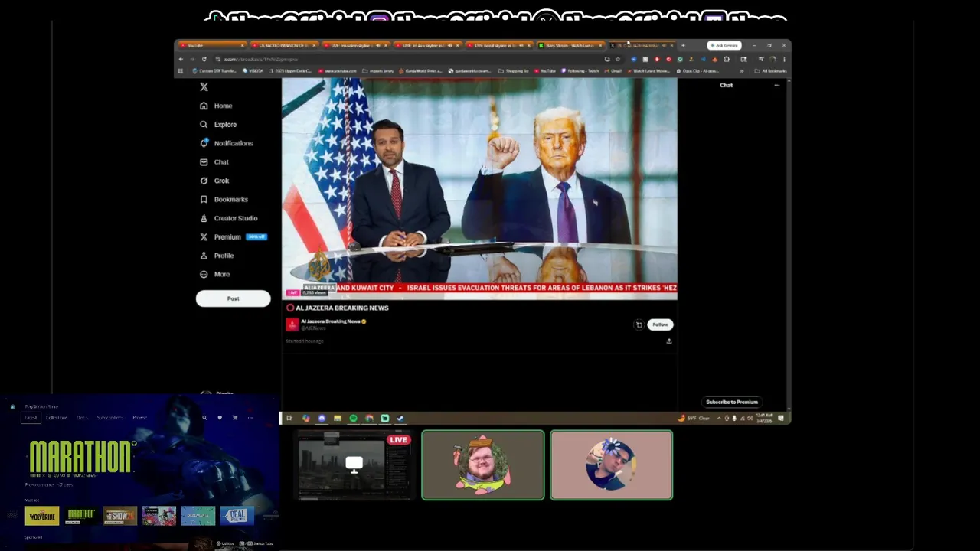Expand More options in X sidebar
This screenshot has height=551, width=980.
click(x=214, y=274)
